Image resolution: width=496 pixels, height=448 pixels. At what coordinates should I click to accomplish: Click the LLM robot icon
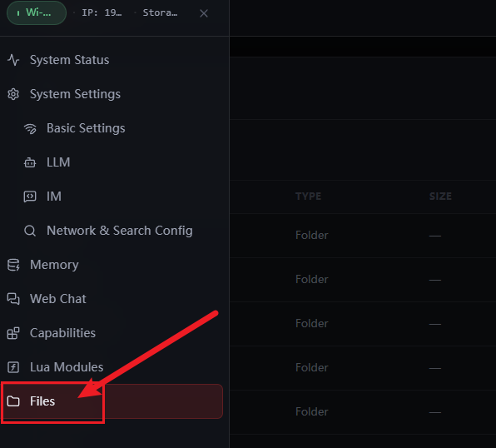[30, 162]
